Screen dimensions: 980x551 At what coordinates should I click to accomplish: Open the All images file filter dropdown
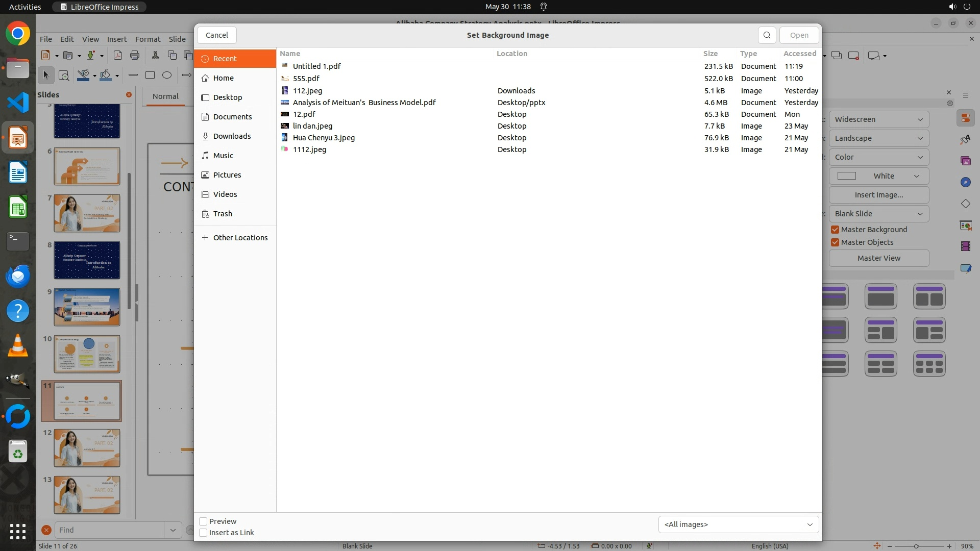click(738, 524)
